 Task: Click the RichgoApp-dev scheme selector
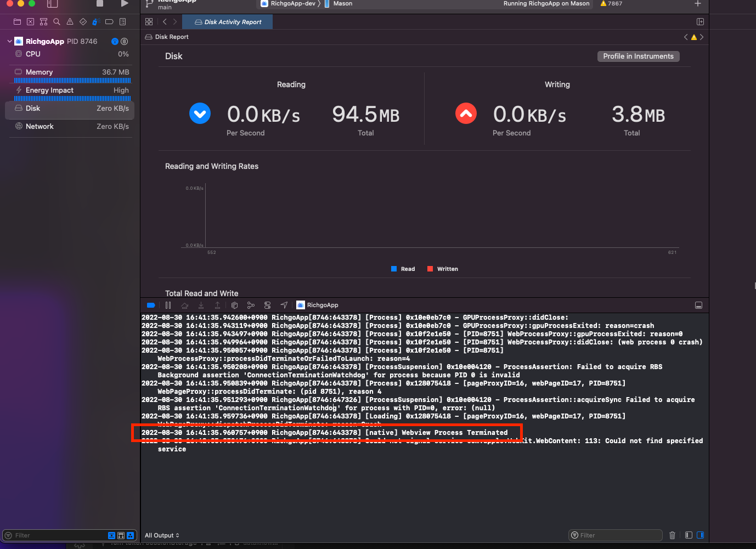(288, 3)
